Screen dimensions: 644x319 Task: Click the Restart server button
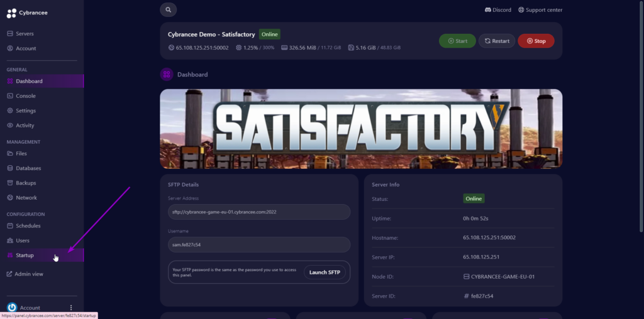click(x=497, y=41)
